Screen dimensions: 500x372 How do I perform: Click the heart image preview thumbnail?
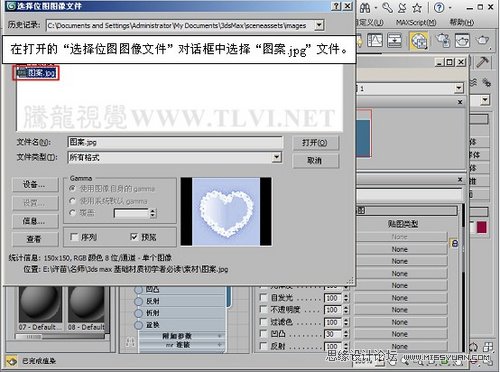(226, 212)
